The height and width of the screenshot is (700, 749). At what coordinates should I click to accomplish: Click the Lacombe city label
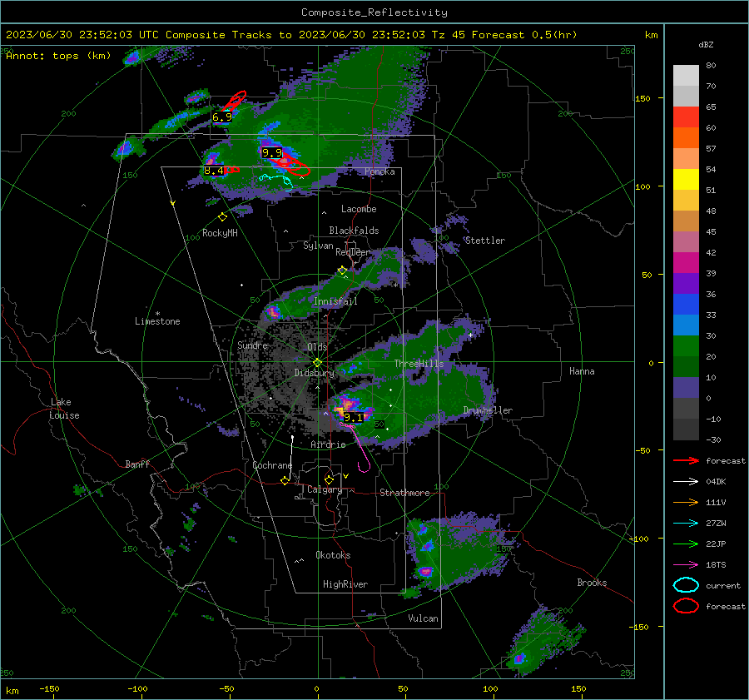359,209
